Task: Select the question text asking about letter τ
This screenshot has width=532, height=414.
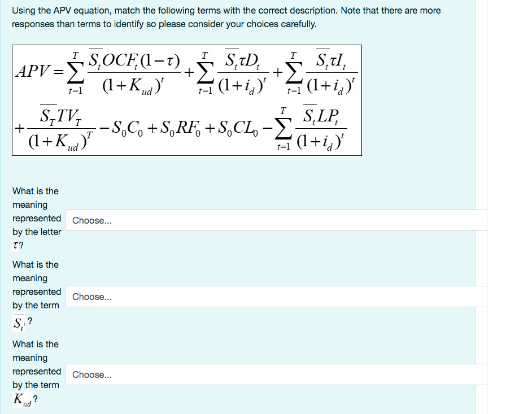Action: tap(36, 215)
